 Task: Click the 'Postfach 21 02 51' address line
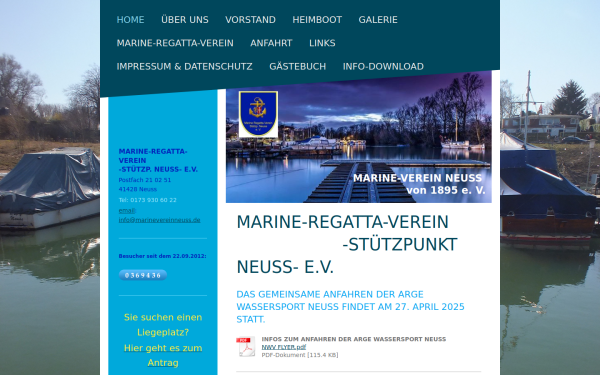(145, 180)
